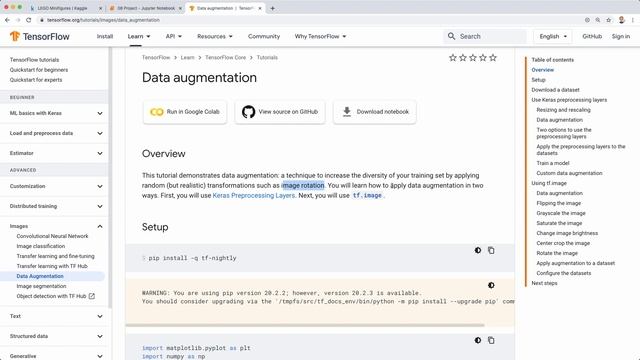Bookmark this page with star icon
The height and width of the screenshot is (360, 640).
coord(609,20)
